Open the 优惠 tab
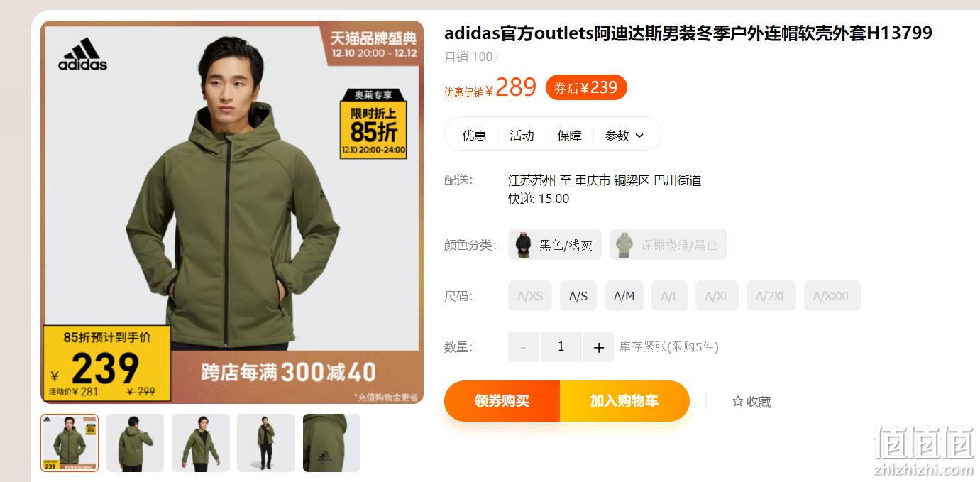The image size is (980, 482). coord(474,135)
